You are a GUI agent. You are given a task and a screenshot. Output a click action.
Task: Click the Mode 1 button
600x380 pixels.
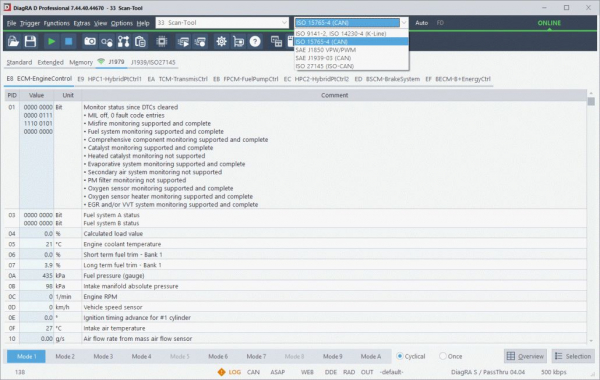point(26,356)
